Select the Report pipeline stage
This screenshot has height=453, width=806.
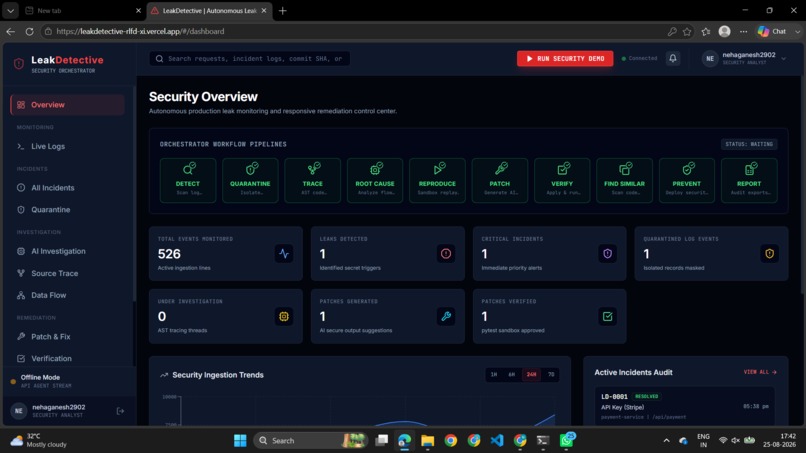pyautogui.click(x=749, y=180)
